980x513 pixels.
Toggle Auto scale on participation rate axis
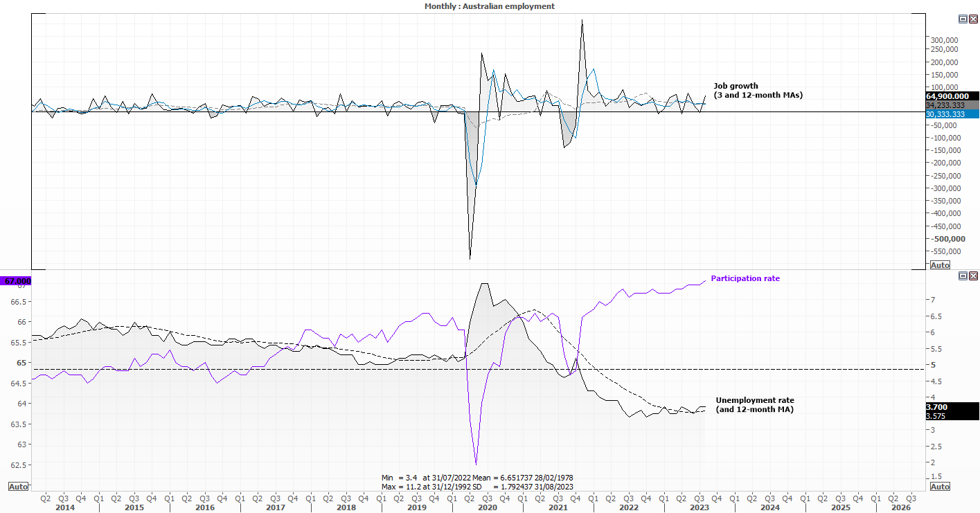(x=18, y=487)
